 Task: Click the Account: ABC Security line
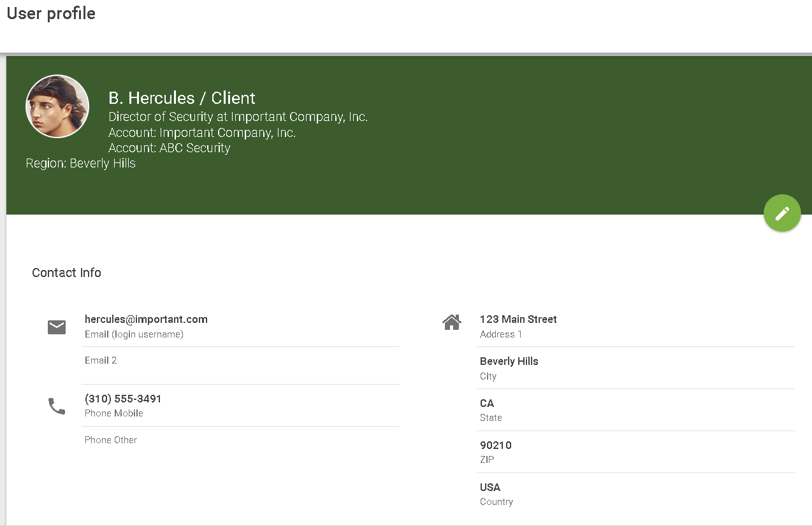[x=169, y=148]
